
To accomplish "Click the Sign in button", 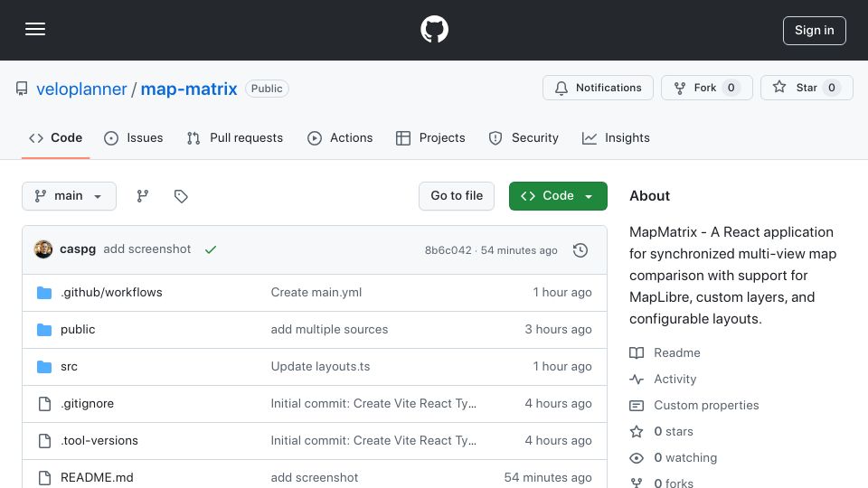I will point(814,31).
